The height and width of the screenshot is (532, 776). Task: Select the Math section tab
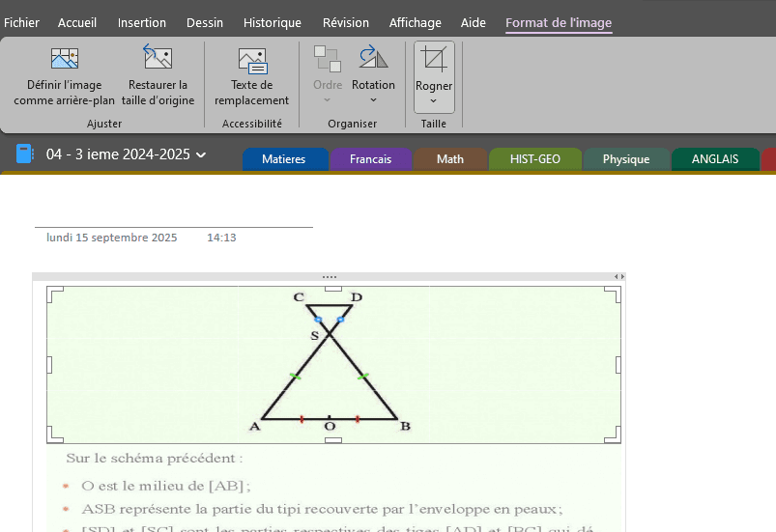(449, 159)
